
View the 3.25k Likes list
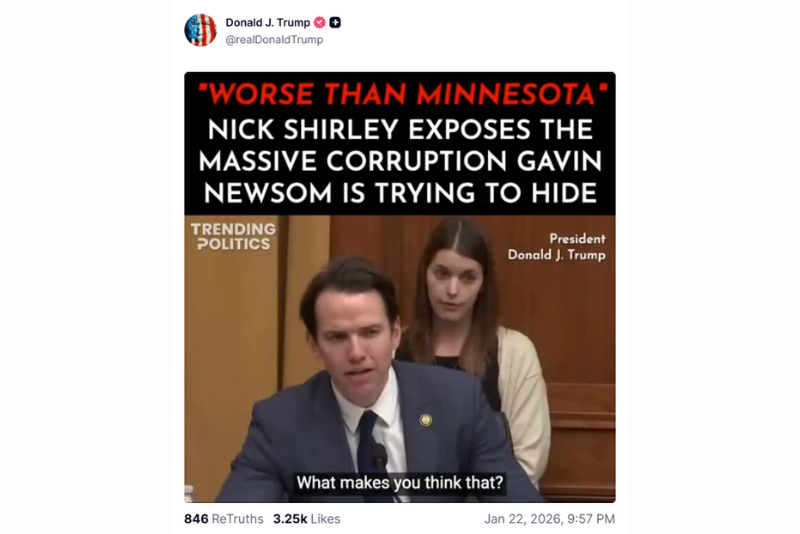click(306, 519)
